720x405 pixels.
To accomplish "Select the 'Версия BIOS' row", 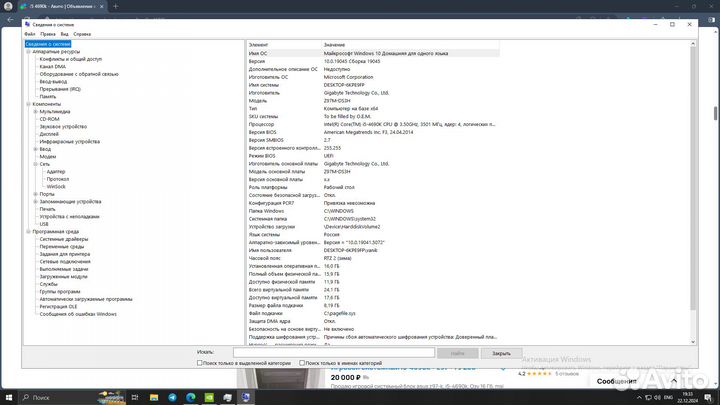I will 373,132.
